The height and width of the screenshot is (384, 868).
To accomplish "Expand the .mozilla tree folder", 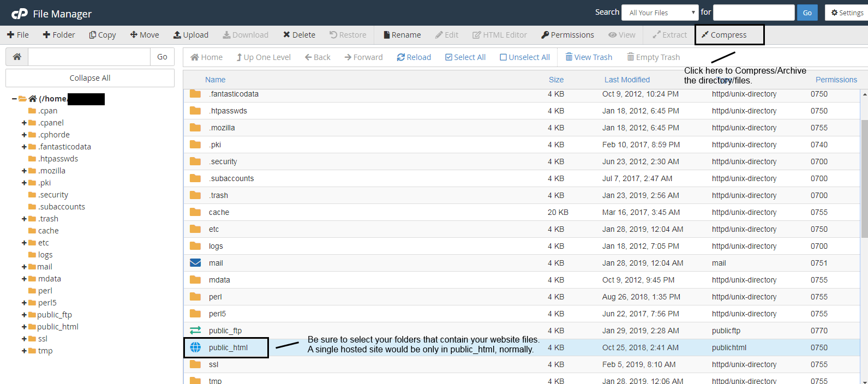I will pos(24,171).
